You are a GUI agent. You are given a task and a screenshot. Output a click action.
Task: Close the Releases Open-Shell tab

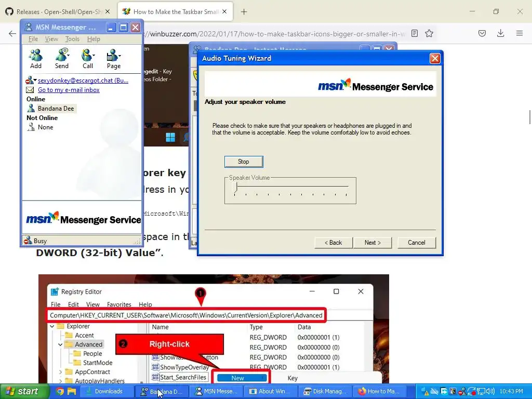coord(108,11)
